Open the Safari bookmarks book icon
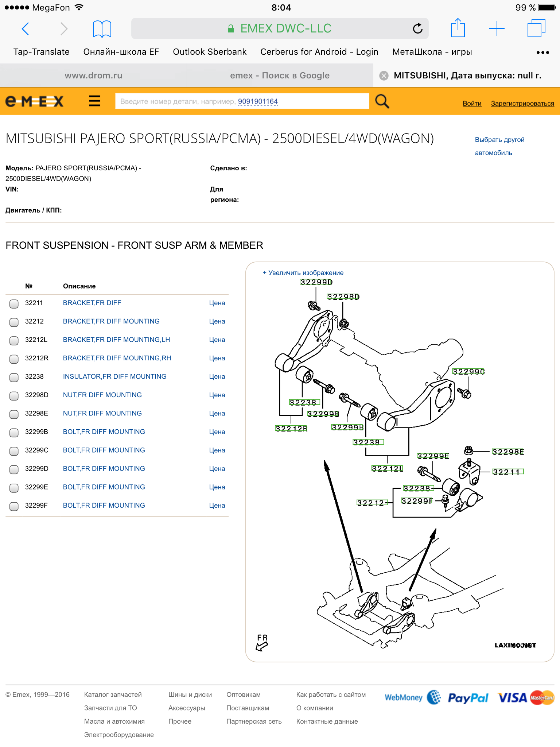Screen dimensions: 560x747 point(102,29)
